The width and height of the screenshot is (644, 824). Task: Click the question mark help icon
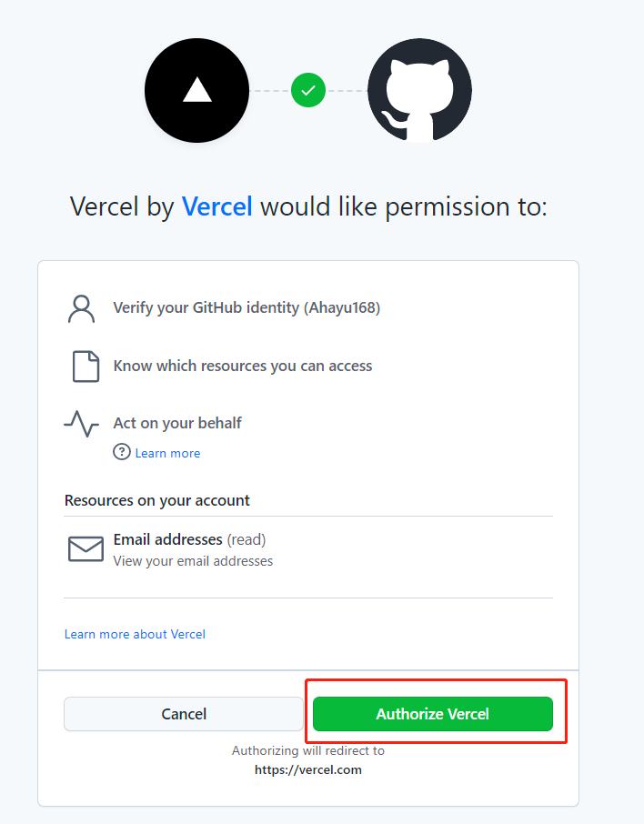point(122,452)
